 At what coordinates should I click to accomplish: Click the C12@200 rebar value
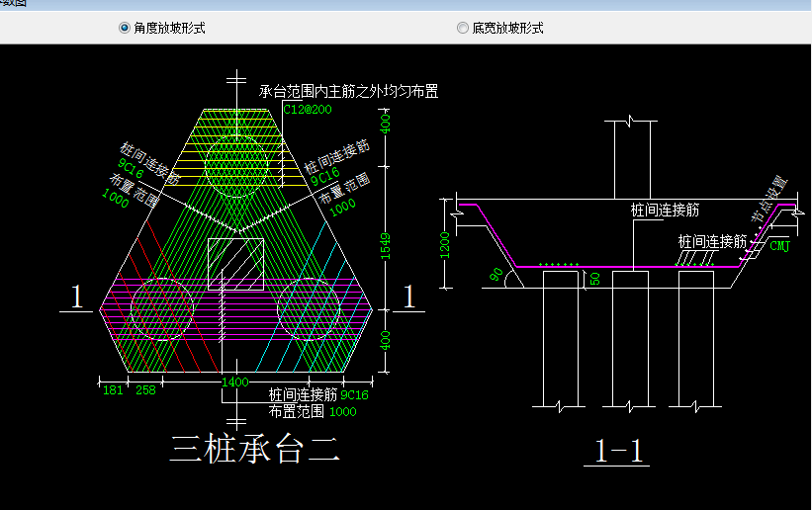[307, 110]
